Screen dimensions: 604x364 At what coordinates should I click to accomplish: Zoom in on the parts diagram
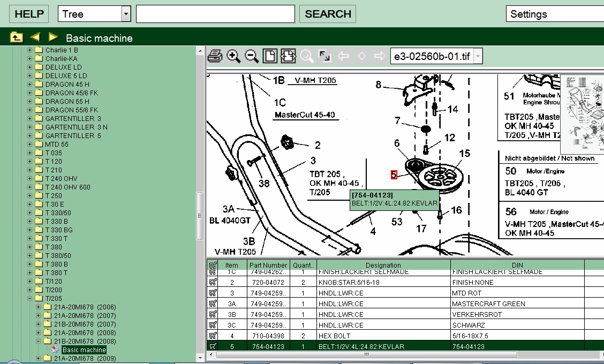pos(233,56)
